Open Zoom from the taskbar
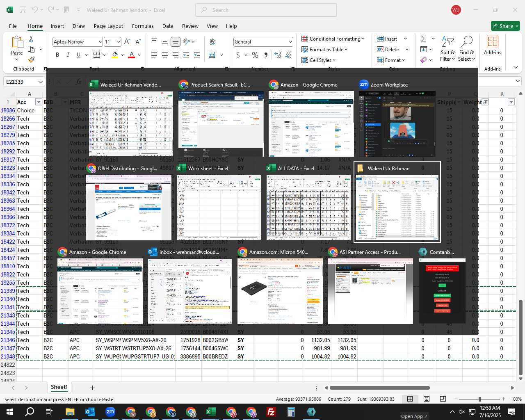Image resolution: width=525 pixels, height=420 pixels. pyautogui.click(x=110, y=412)
